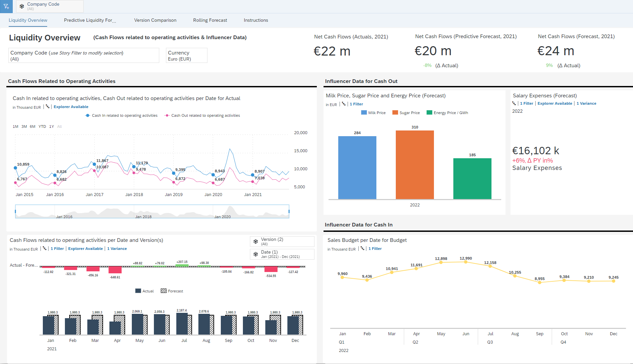Click the Company Code filter cube icon
This screenshot has height=364, width=633.
[x=22, y=6]
